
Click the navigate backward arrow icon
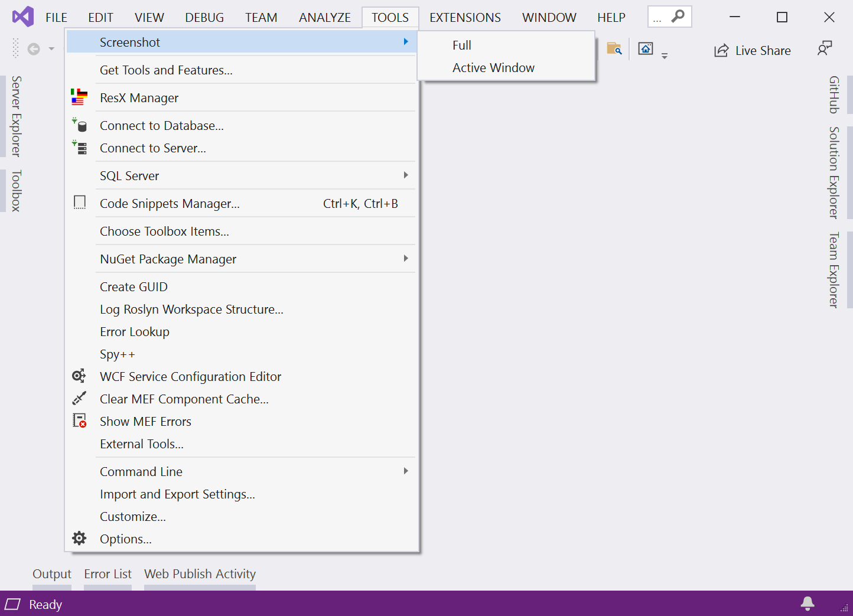(34, 49)
